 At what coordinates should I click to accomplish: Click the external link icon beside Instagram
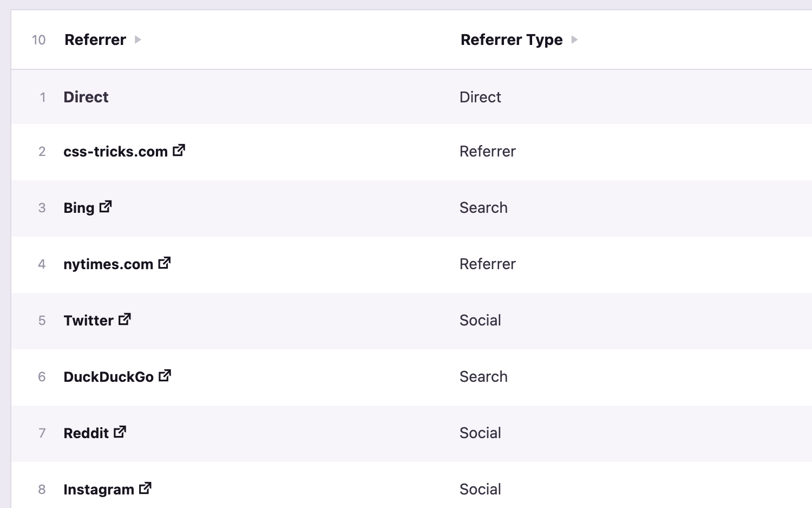click(145, 488)
